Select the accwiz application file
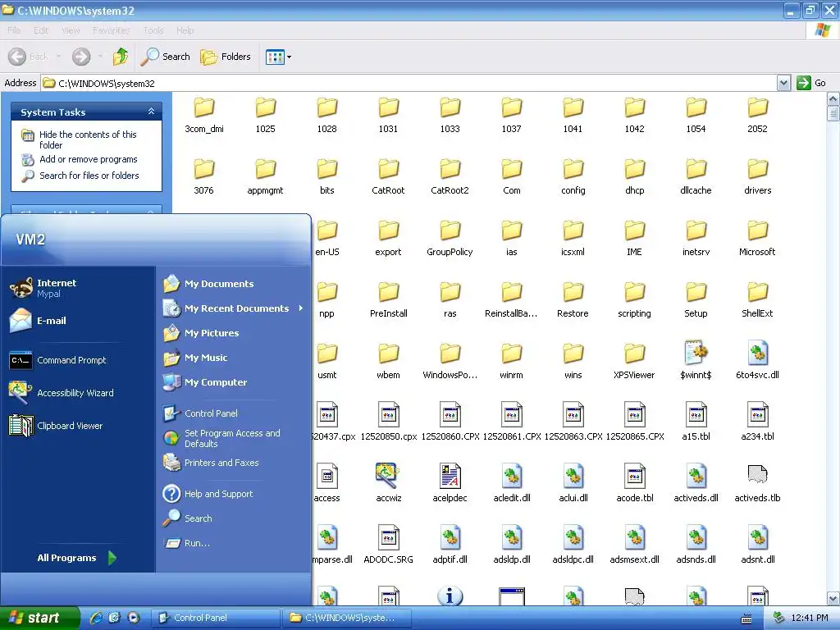This screenshot has height=630, width=840. tap(388, 483)
